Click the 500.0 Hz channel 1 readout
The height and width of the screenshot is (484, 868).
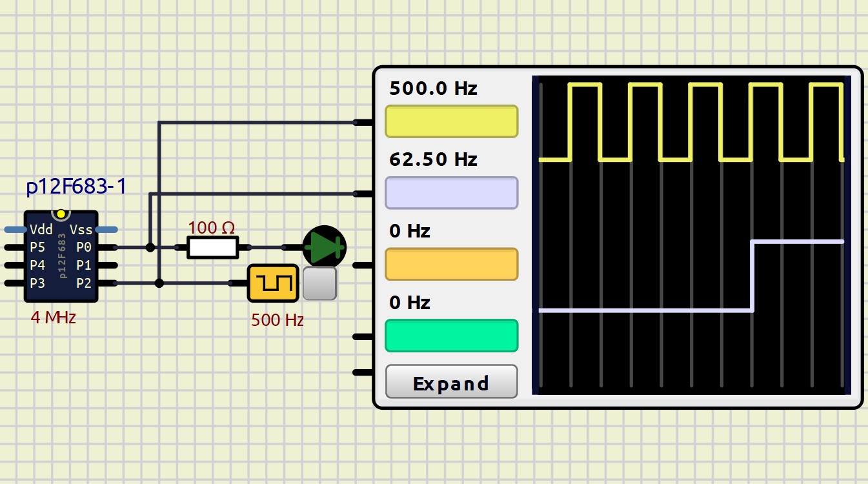click(433, 88)
